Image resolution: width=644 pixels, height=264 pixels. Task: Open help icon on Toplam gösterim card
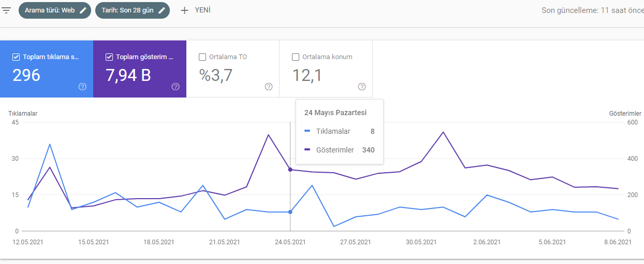tap(175, 87)
